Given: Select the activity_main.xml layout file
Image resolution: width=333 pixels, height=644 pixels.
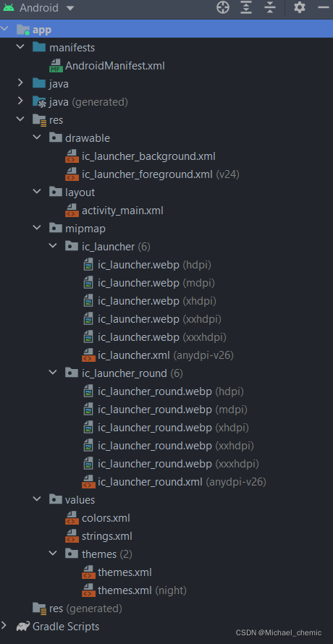Looking at the screenshot, I should tap(122, 211).
